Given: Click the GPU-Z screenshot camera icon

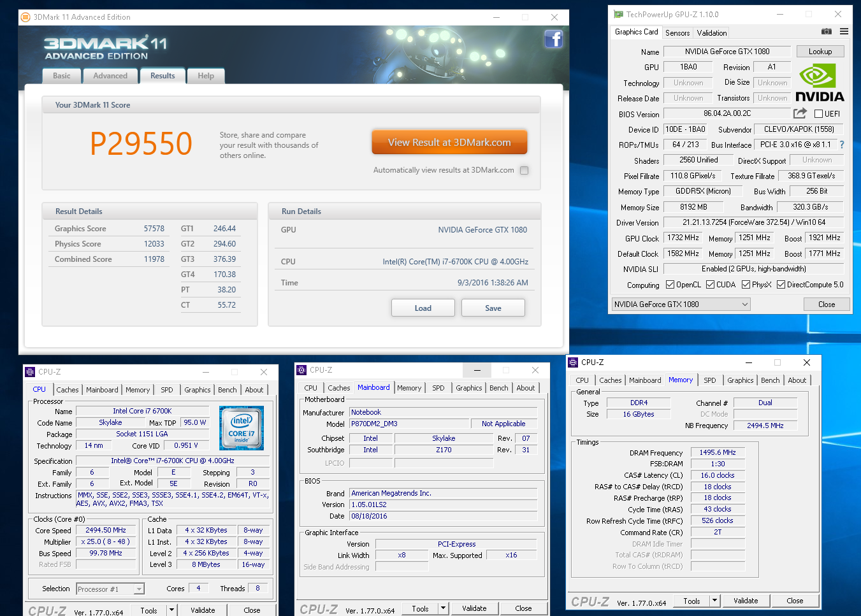Looking at the screenshot, I should click(x=827, y=31).
